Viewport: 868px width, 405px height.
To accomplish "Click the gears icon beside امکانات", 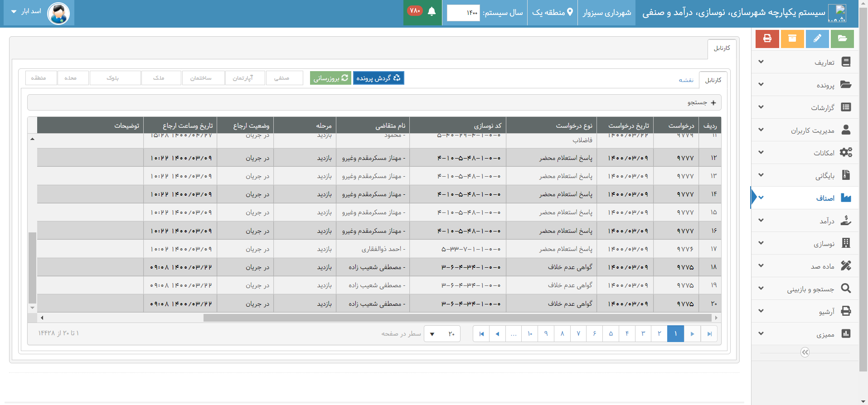I will [x=846, y=152].
